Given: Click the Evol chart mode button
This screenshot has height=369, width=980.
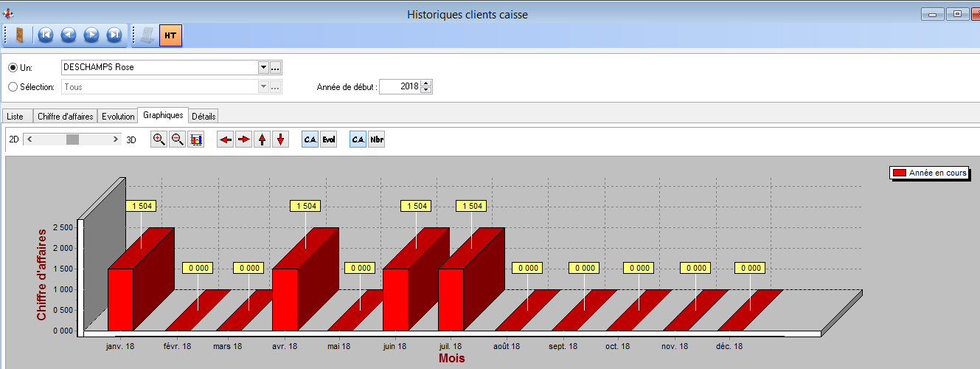Looking at the screenshot, I should pyautogui.click(x=329, y=139).
